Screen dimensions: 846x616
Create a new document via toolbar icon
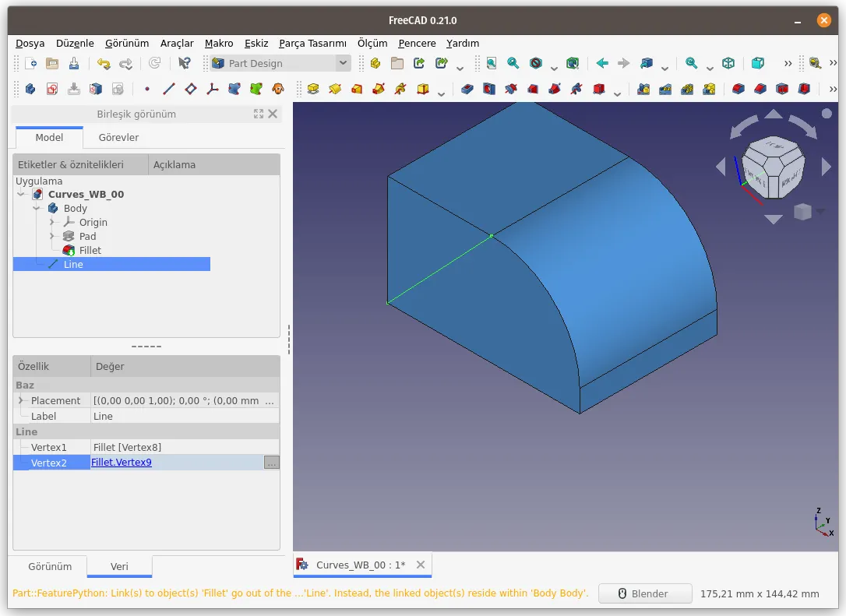(30, 64)
